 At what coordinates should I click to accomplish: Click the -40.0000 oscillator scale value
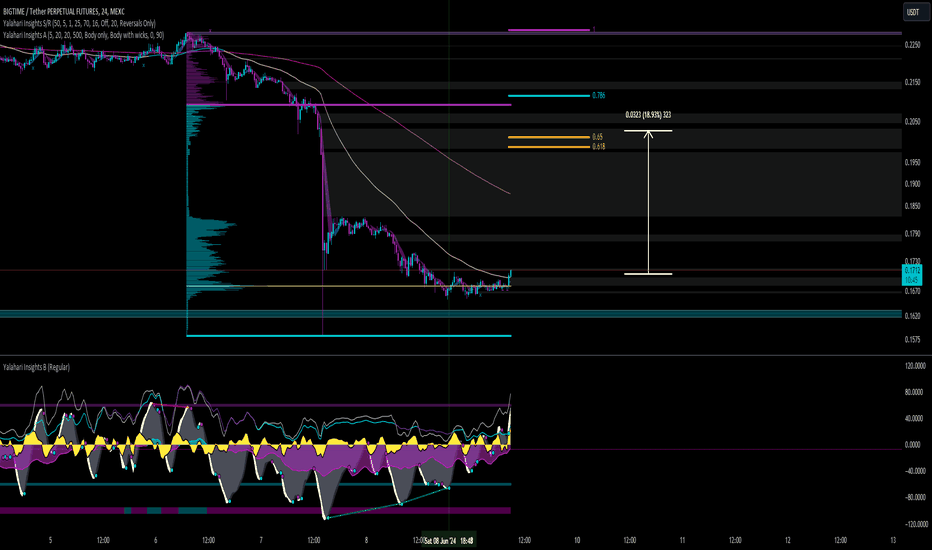[x=914, y=471]
